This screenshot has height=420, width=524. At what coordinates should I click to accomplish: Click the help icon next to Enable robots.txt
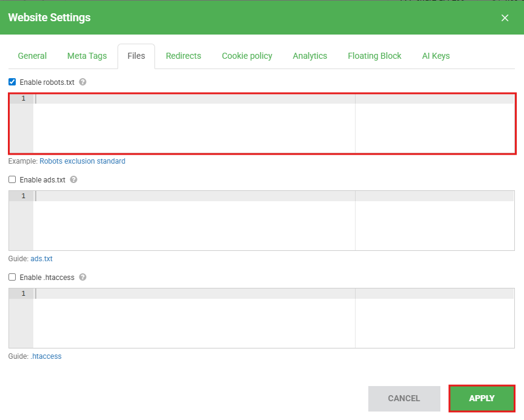[x=83, y=82]
